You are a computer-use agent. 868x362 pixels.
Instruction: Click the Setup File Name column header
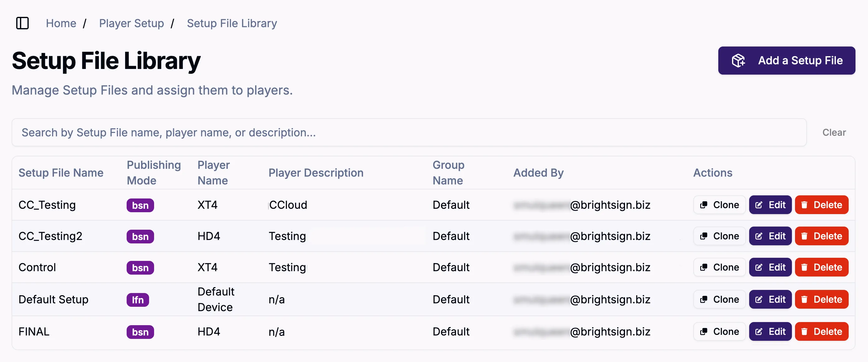click(61, 173)
